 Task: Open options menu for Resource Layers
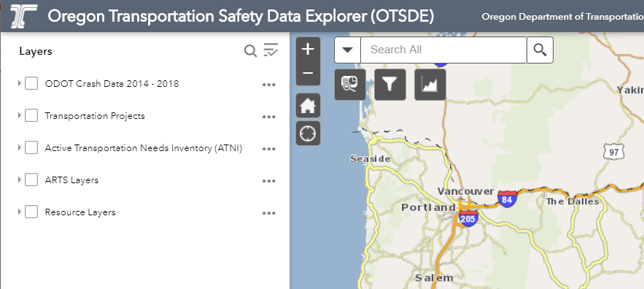(269, 213)
